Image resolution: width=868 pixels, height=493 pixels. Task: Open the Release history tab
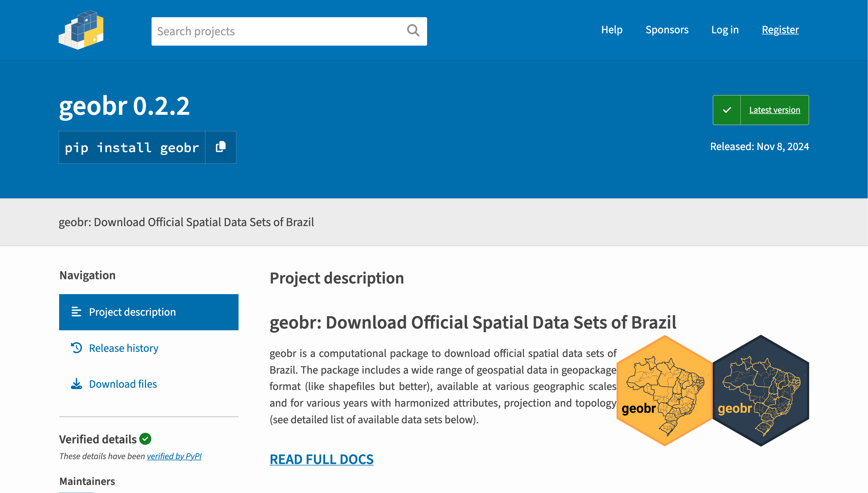coord(124,348)
